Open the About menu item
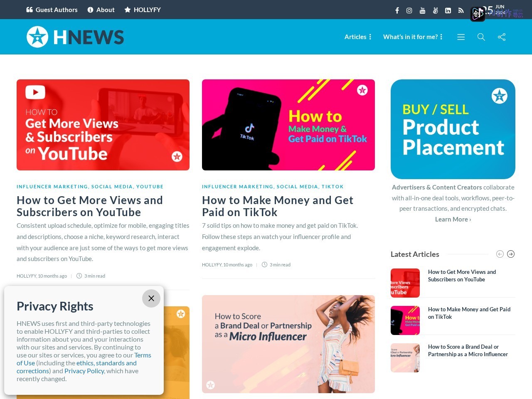 [x=101, y=10]
